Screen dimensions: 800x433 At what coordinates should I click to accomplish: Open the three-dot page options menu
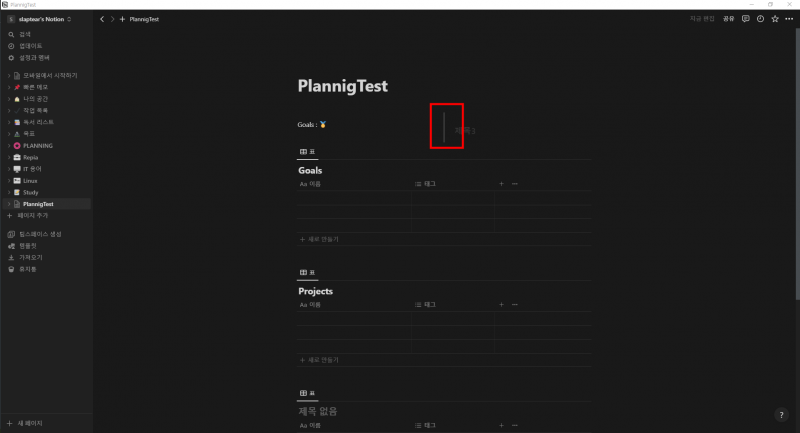(x=789, y=19)
